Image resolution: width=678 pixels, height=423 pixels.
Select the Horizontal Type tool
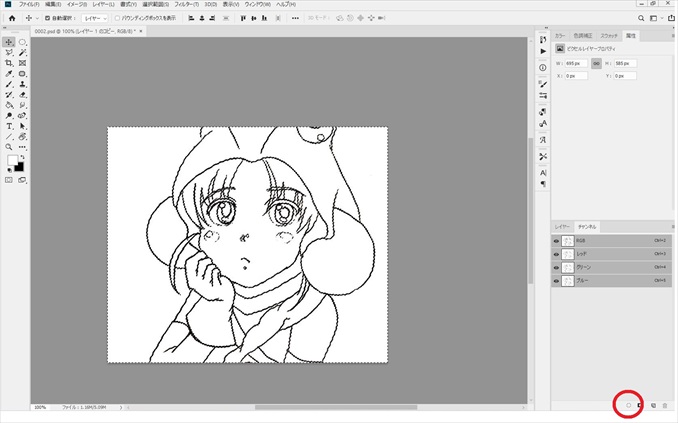point(9,126)
